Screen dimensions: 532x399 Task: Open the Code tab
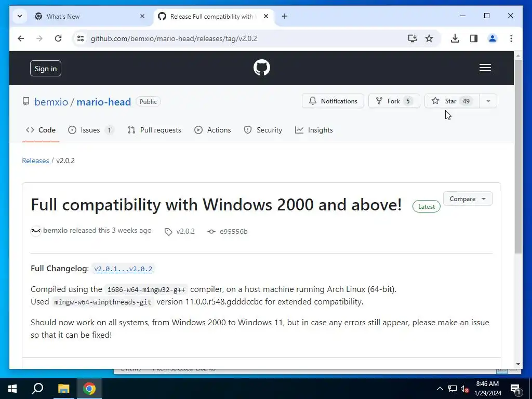(x=41, y=130)
